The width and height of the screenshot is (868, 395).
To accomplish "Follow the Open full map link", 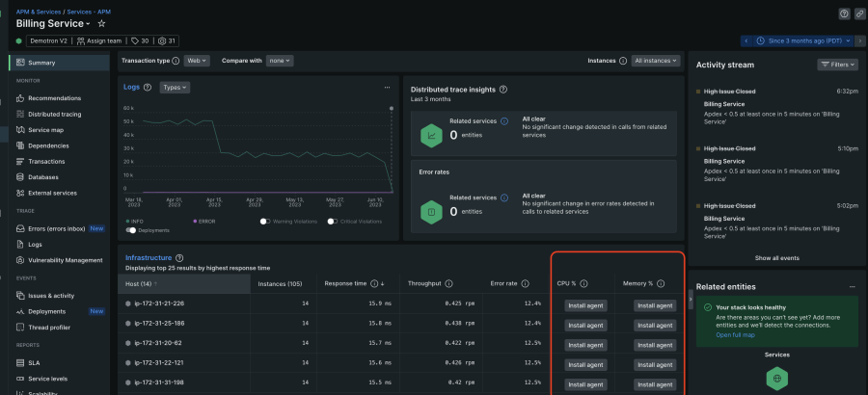I will click(735, 334).
